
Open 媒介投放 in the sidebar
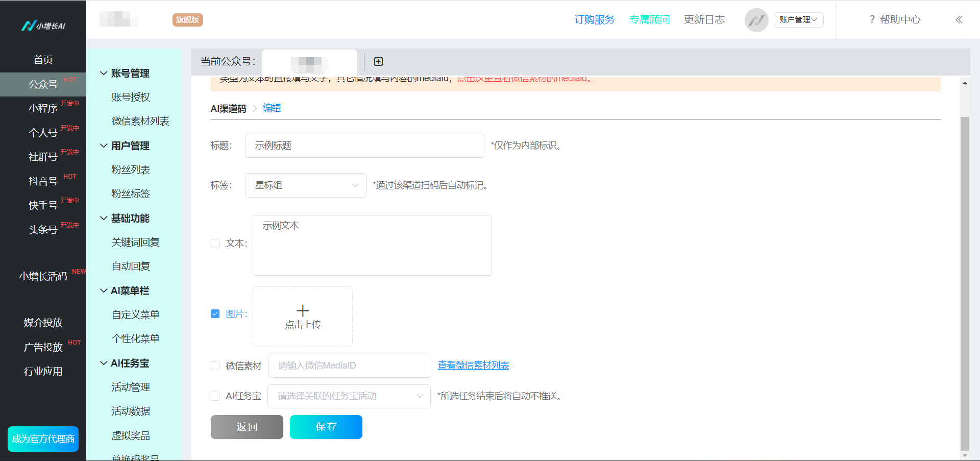43,323
